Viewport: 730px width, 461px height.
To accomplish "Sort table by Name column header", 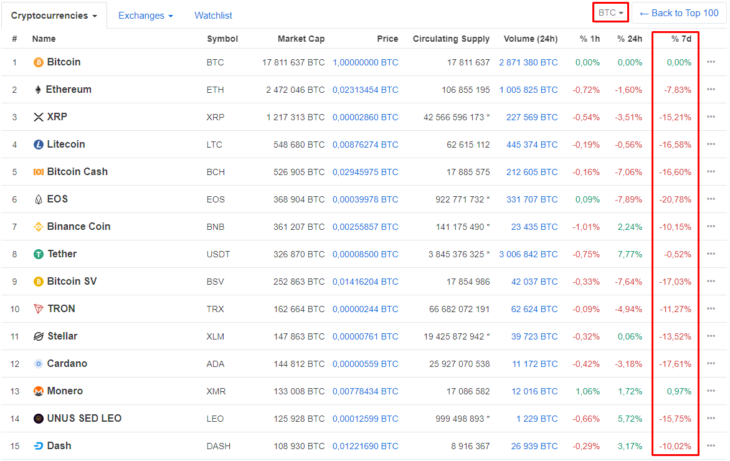I will tap(44, 39).
